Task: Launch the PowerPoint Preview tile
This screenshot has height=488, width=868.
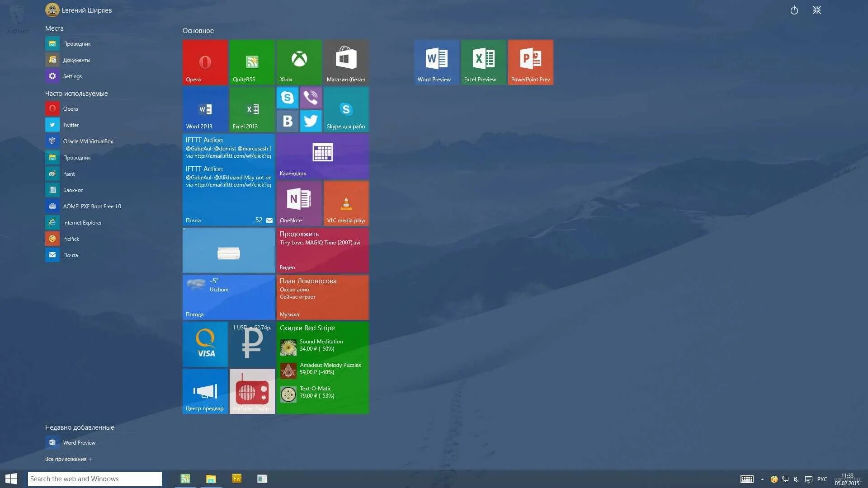Action: (x=530, y=62)
